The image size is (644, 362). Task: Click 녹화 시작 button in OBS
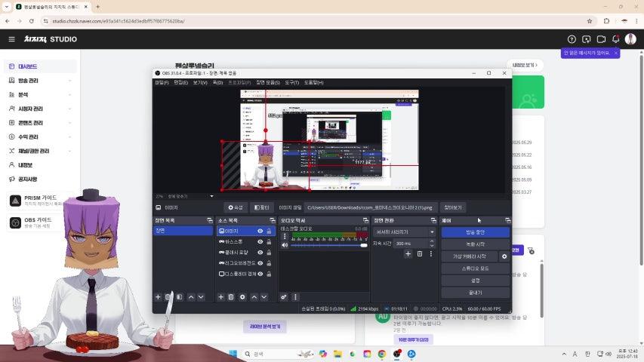tap(475, 244)
